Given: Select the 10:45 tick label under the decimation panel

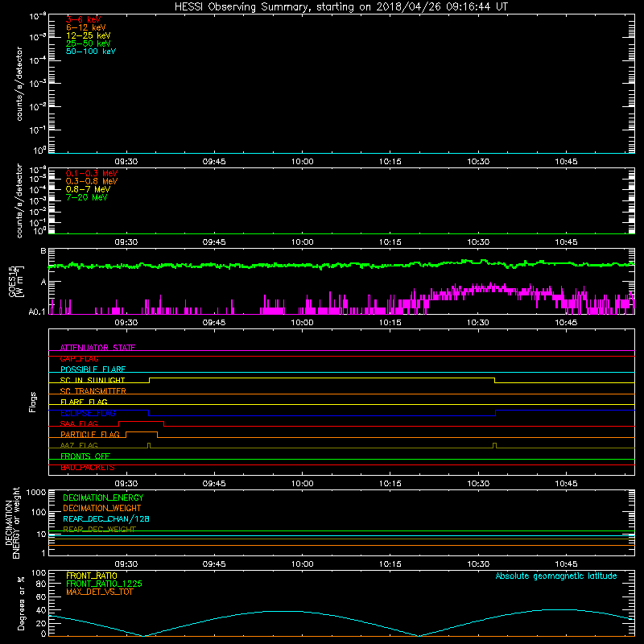Looking at the screenshot, I should pos(567,564).
